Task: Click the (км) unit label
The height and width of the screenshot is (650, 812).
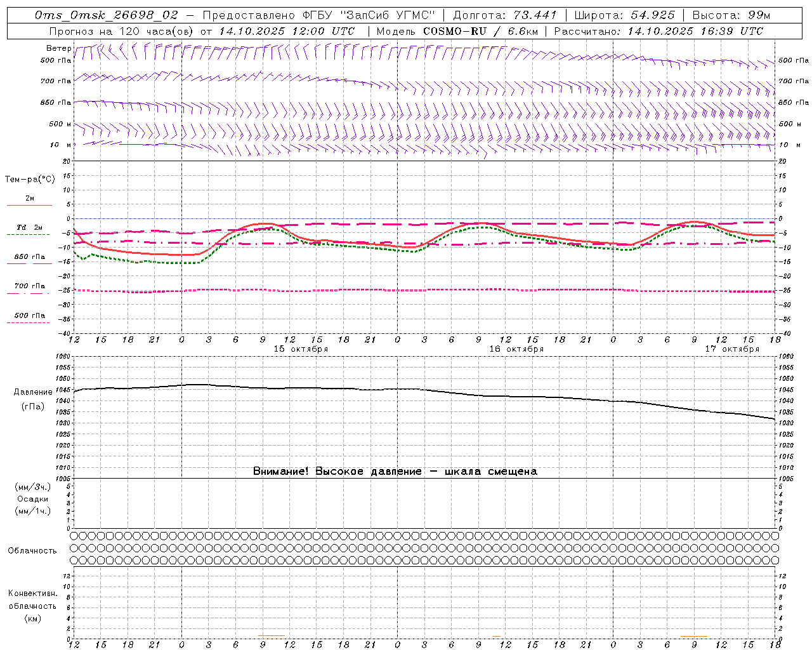Action: pyautogui.click(x=32, y=618)
